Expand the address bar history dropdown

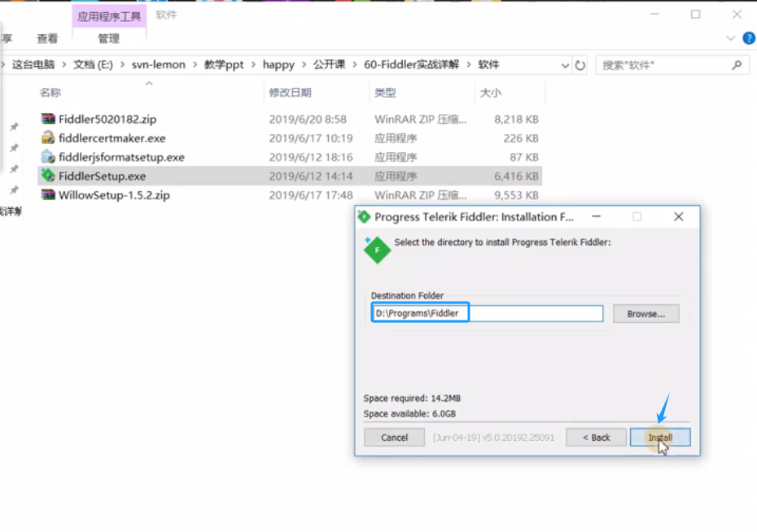pyautogui.click(x=565, y=66)
